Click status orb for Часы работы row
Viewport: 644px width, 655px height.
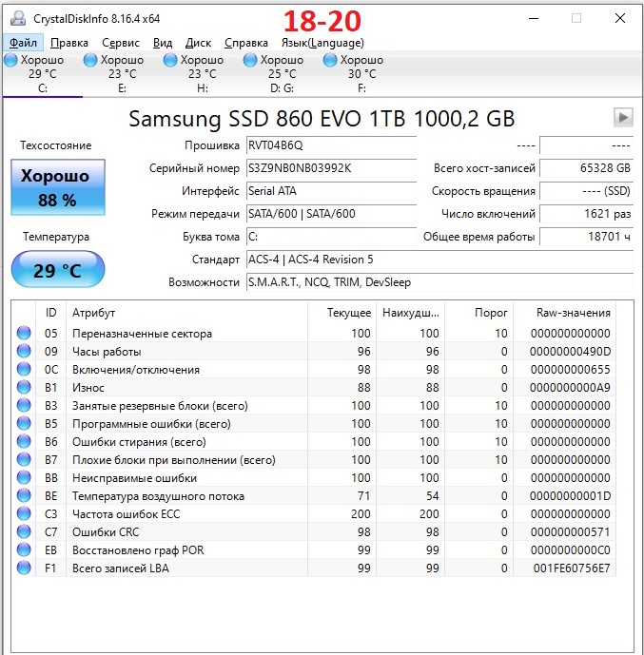click(x=24, y=351)
